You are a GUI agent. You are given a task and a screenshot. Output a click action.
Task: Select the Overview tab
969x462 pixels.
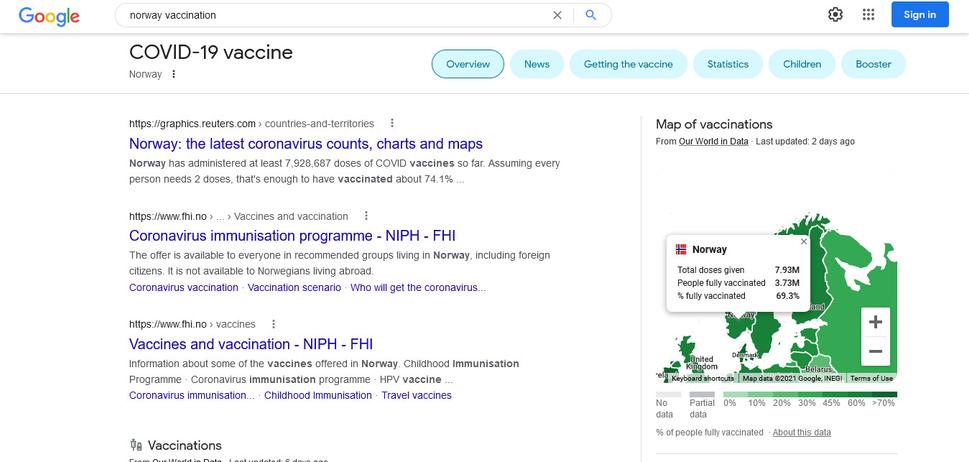click(468, 64)
